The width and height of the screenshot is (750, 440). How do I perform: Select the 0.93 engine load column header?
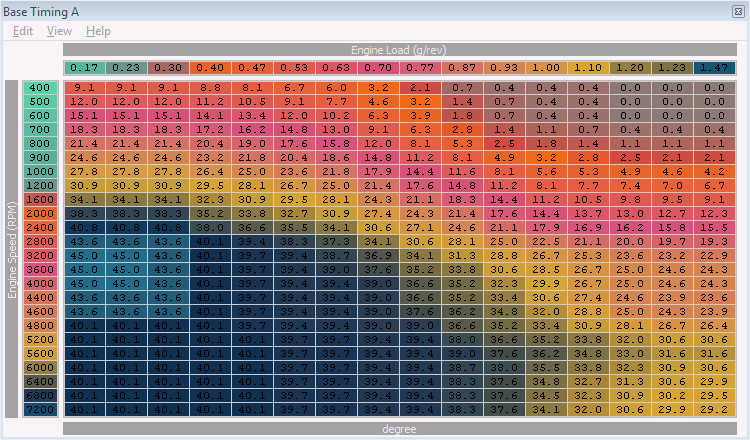[504, 68]
